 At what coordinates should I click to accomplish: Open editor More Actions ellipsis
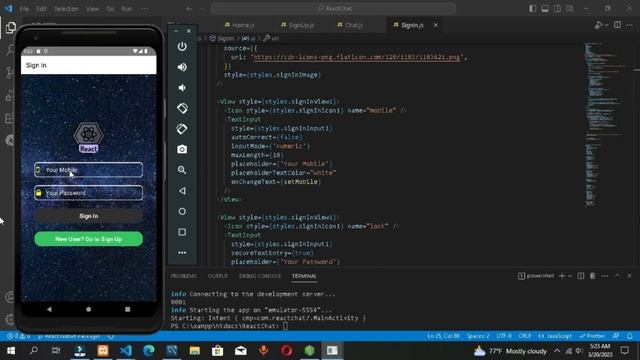629,25
